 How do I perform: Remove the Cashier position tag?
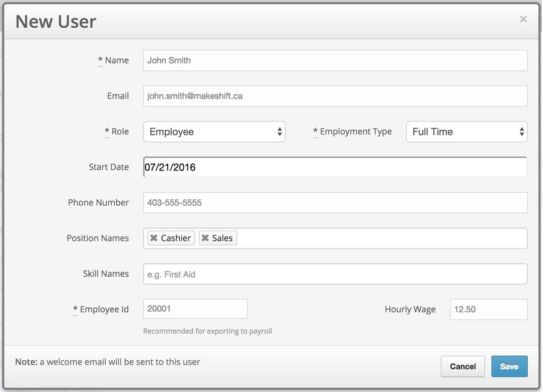[154, 238]
